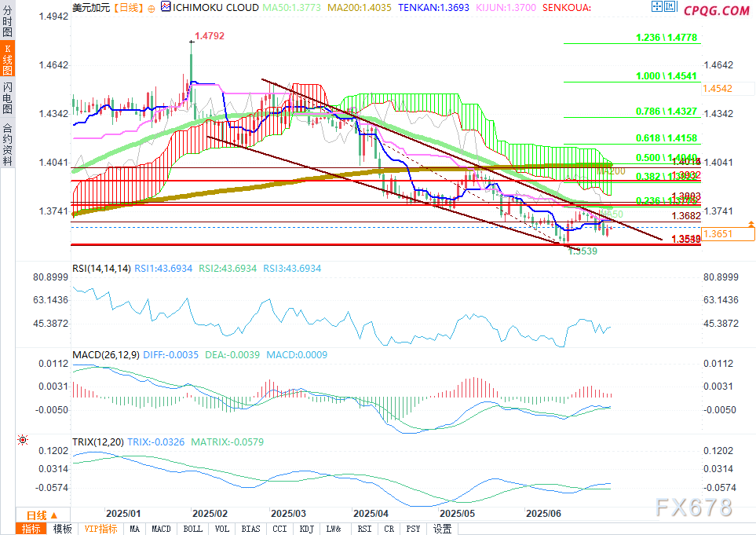The width and height of the screenshot is (756, 535).
Task: Open 合约资料 in the sidebar
Action: tap(8, 144)
